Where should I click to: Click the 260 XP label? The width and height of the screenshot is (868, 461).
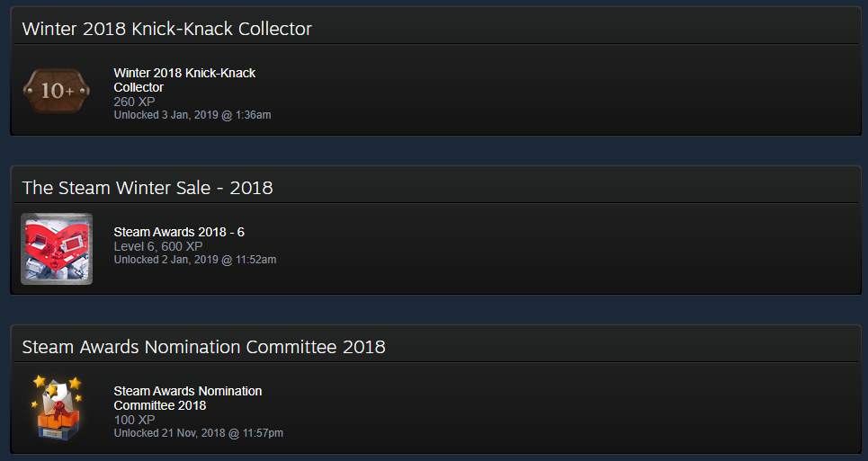click(134, 102)
